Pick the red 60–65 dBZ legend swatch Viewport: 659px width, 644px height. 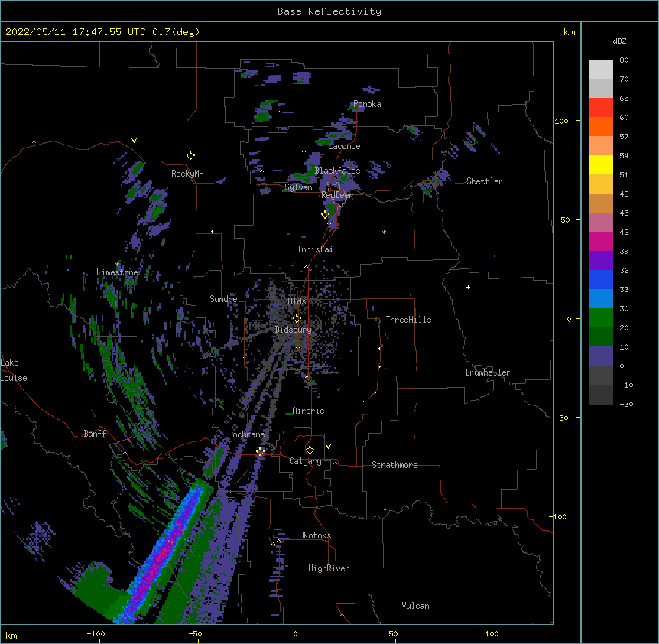click(x=601, y=107)
